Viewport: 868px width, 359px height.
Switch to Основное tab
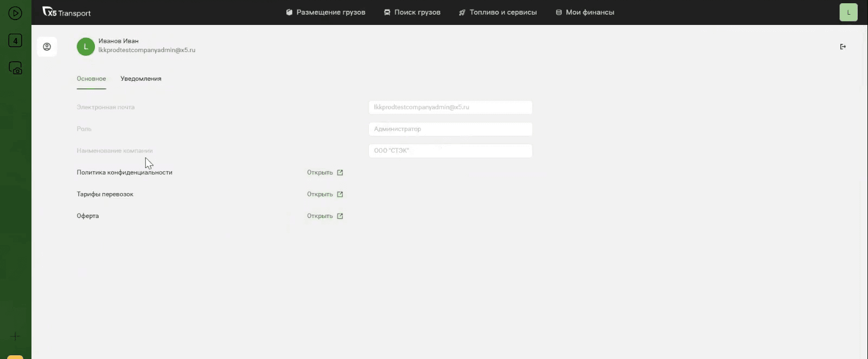[x=91, y=79]
